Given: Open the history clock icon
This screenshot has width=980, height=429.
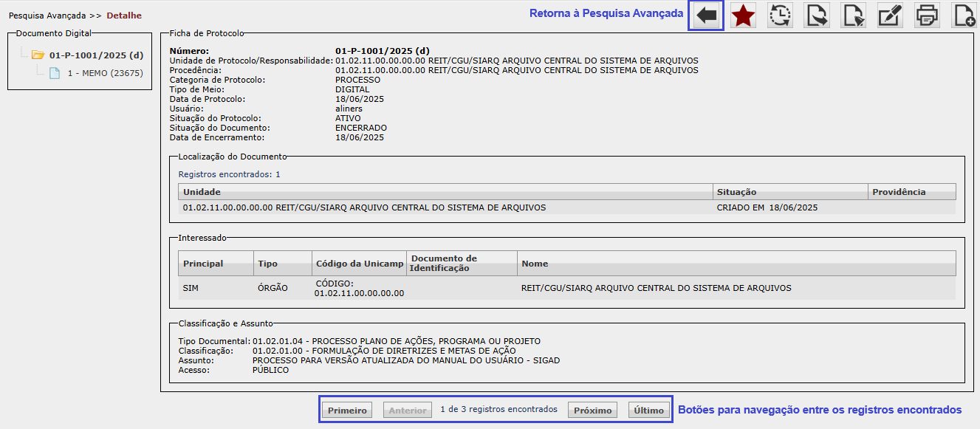Looking at the screenshot, I should pyautogui.click(x=780, y=16).
